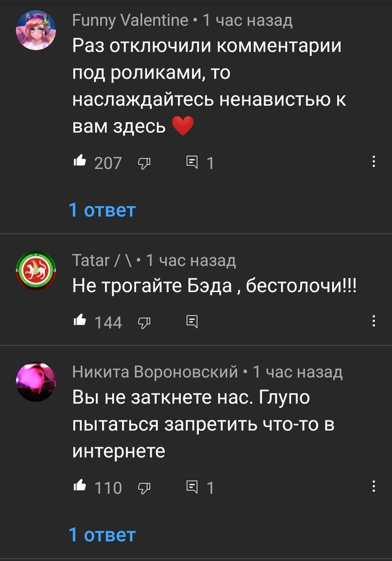
Task: Expand 1 ответ under Funny Valentine's comment
Action: tap(102, 210)
